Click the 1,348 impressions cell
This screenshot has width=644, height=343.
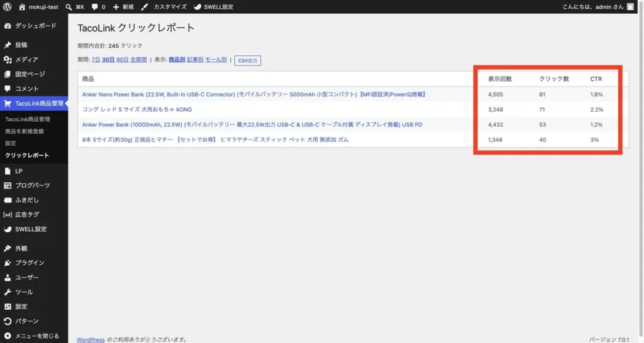click(x=495, y=139)
